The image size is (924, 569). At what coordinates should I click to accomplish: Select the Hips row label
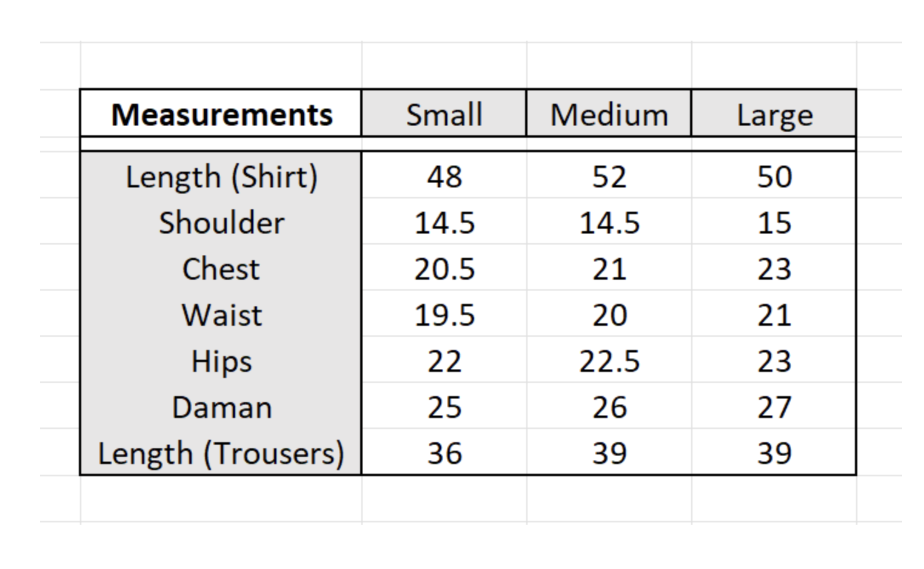[221, 361]
